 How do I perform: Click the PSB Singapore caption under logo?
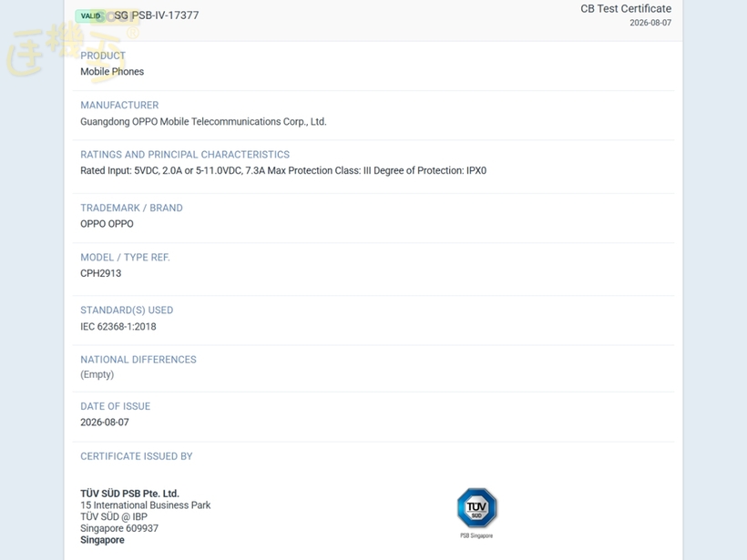click(x=476, y=535)
